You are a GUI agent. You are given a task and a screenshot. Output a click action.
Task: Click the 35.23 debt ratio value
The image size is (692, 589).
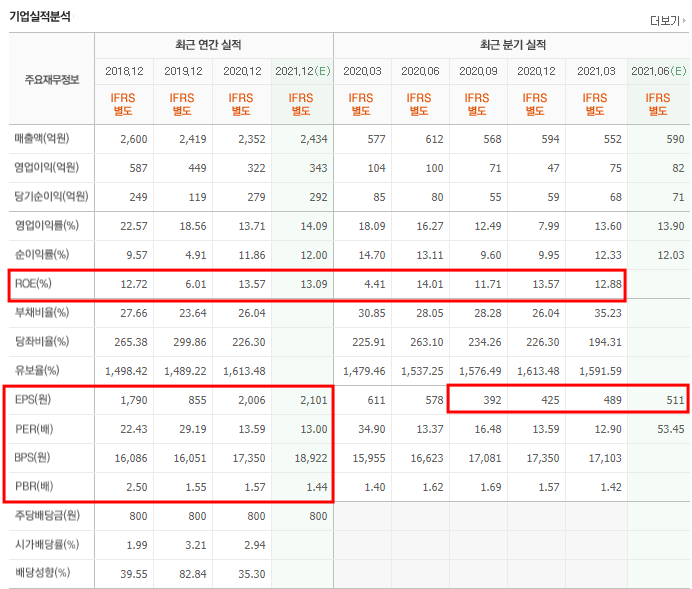coord(608,313)
